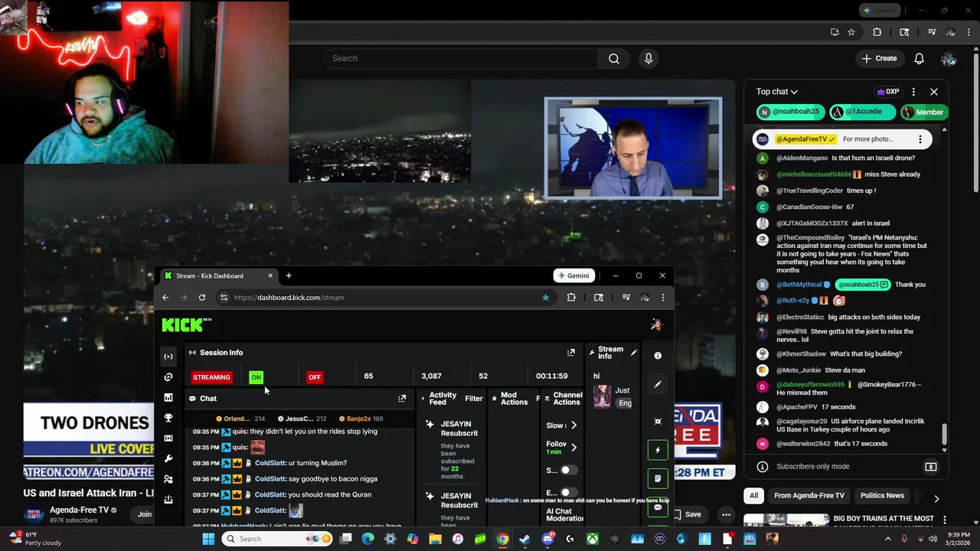The image size is (980, 551).
Task: Expand Followers mode options chevron
Action: (x=574, y=447)
